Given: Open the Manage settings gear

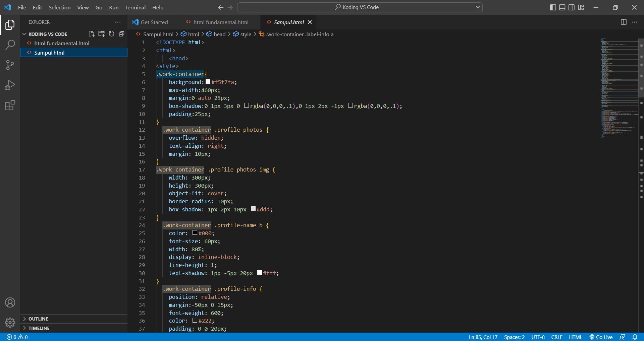Looking at the screenshot, I should (x=10, y=323).
